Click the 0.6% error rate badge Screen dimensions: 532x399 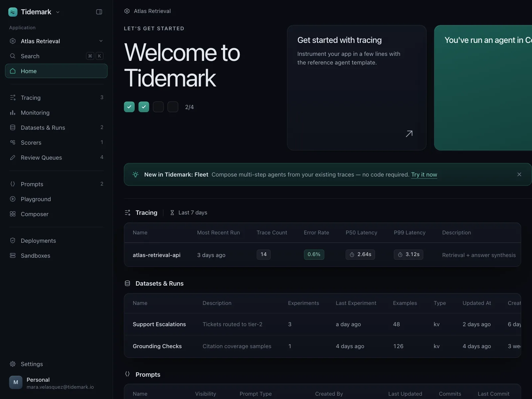point(314,254)
